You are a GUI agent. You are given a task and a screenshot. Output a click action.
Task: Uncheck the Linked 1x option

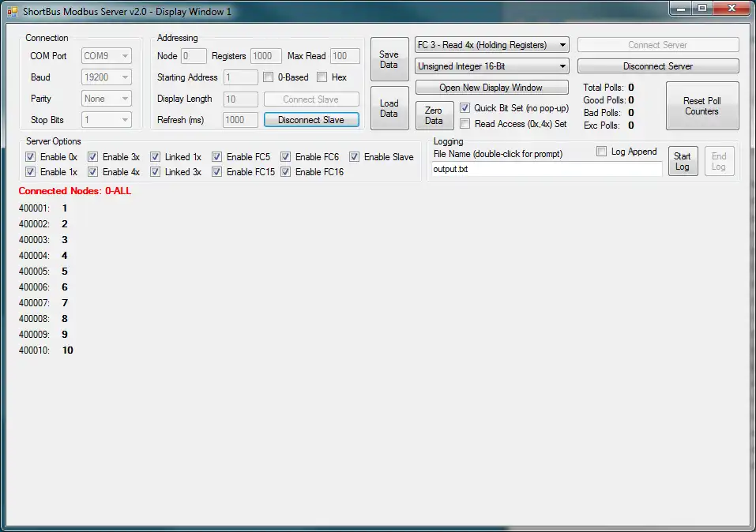coord(155,156)
